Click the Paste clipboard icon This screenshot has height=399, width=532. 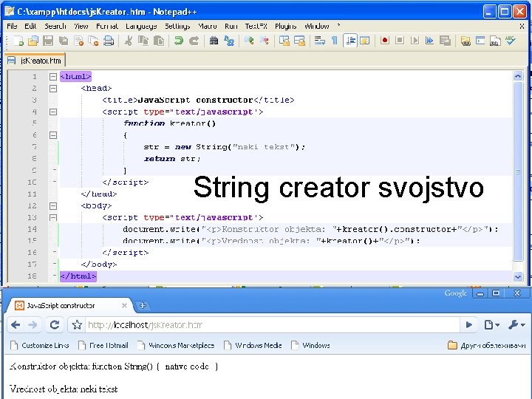(158, 41)
